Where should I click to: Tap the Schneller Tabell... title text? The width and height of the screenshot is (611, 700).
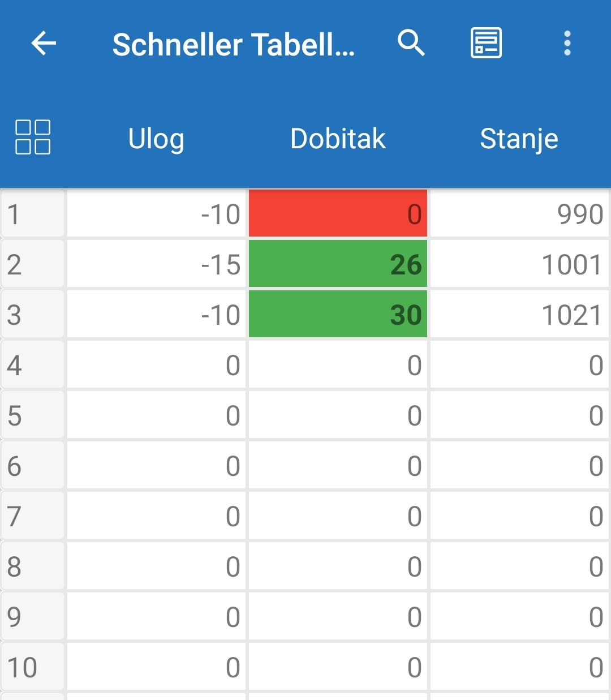(x=233, y=45)
